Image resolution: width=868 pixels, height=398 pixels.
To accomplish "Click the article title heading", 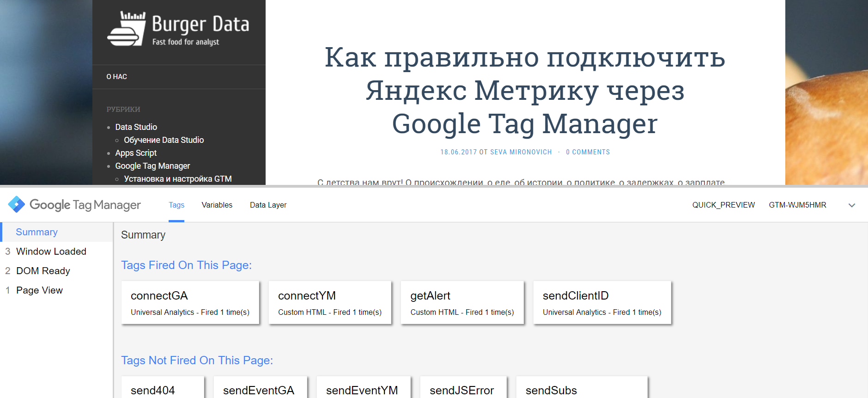I will tap(525, 91).
